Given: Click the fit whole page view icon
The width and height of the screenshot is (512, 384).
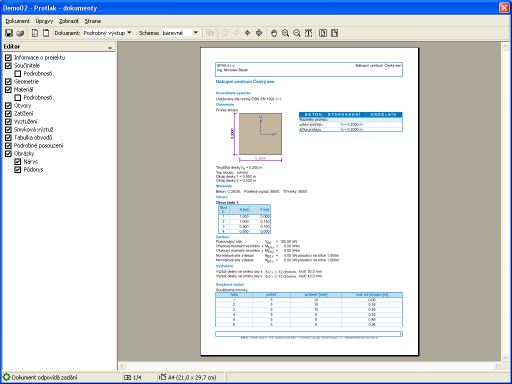Looking at the screenshot, I should coord(323,33).
